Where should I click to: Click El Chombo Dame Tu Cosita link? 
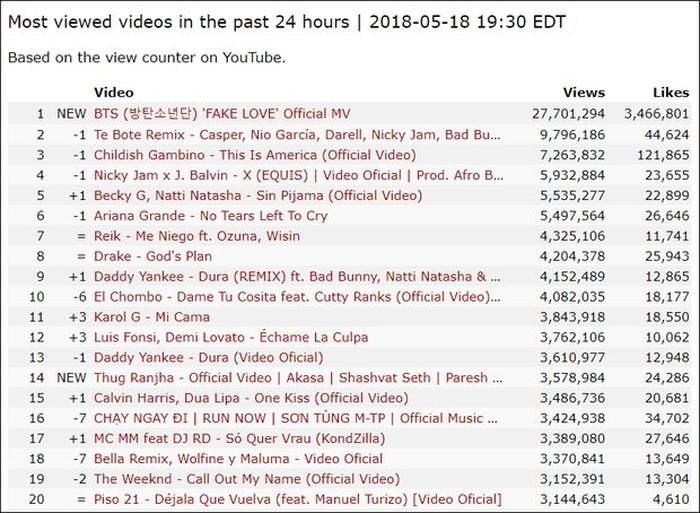click(x=297, y=297)
